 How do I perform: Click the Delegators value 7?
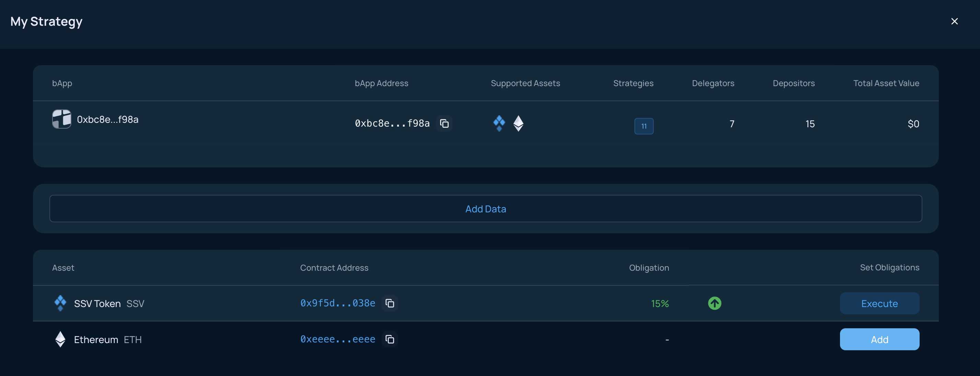click(x=732, y=124)
